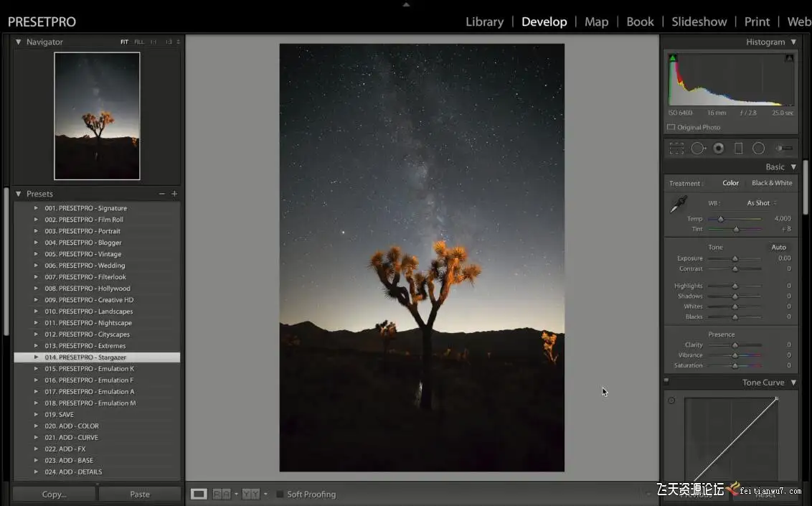The image size is (812, 506).
Task: Click the Paste button
Action: coord(140,494)
